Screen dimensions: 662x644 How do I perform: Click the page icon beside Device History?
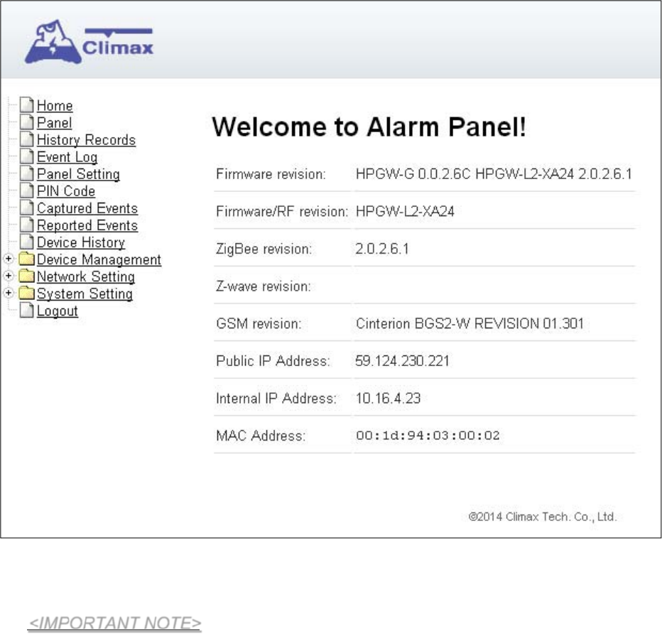(26, 242)
